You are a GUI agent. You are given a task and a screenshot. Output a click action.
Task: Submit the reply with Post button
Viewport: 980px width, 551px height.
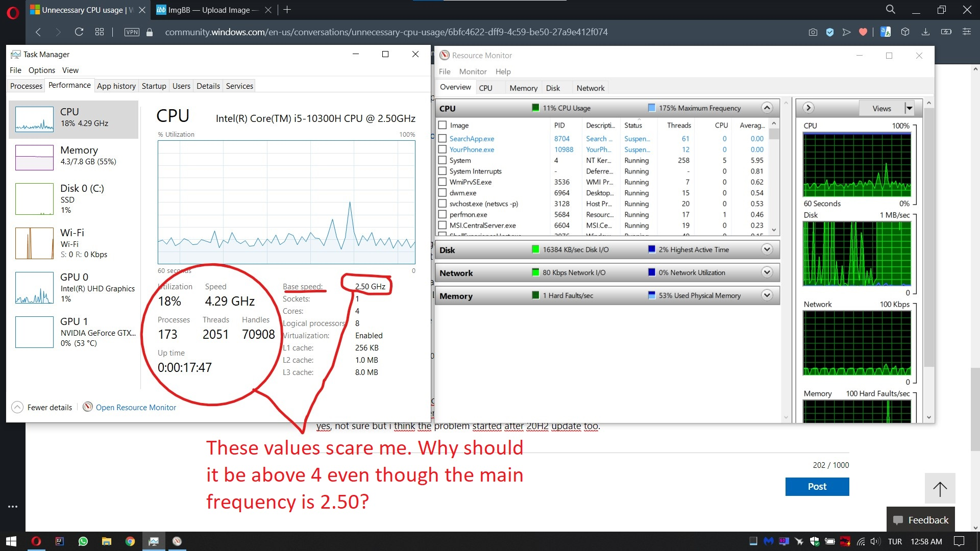pos(817,487)
